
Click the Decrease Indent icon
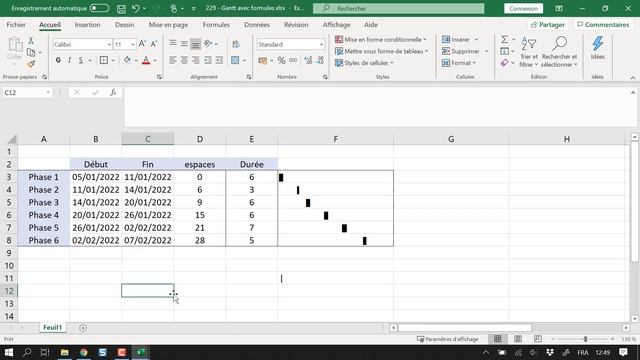pyautogui.click(x=208, y=60)
